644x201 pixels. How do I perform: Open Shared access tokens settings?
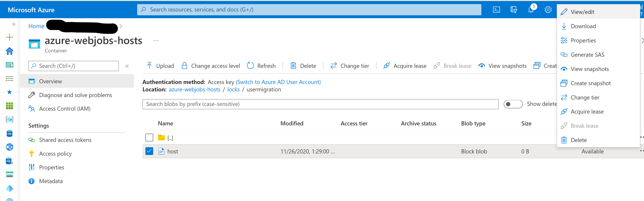click(65, 140)
